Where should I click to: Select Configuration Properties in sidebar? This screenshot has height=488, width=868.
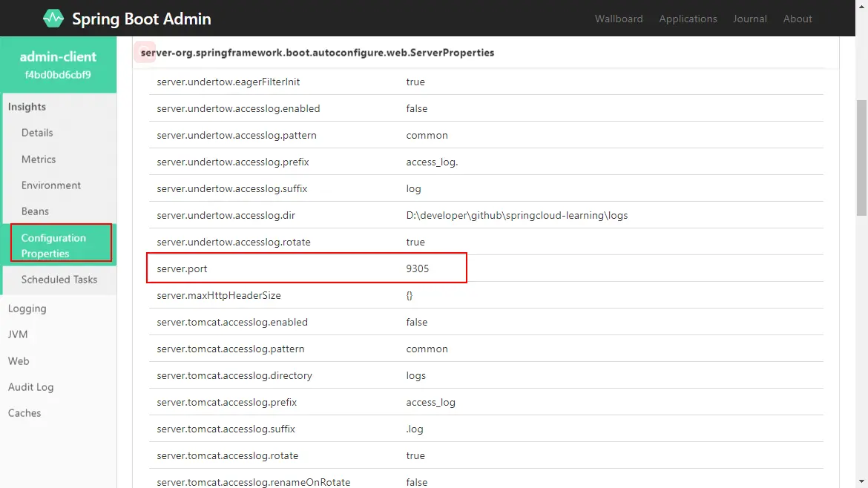pyautogui.click(x=53, y=245)
